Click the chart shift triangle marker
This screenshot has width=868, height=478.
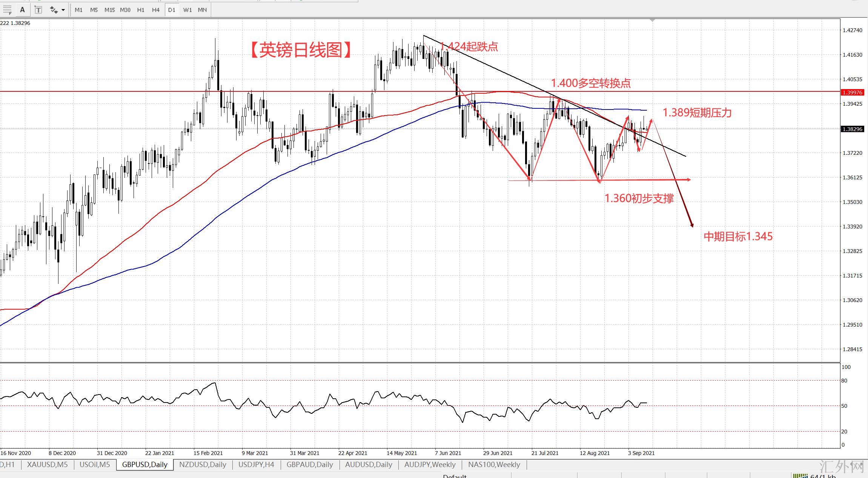pos(653,20)
